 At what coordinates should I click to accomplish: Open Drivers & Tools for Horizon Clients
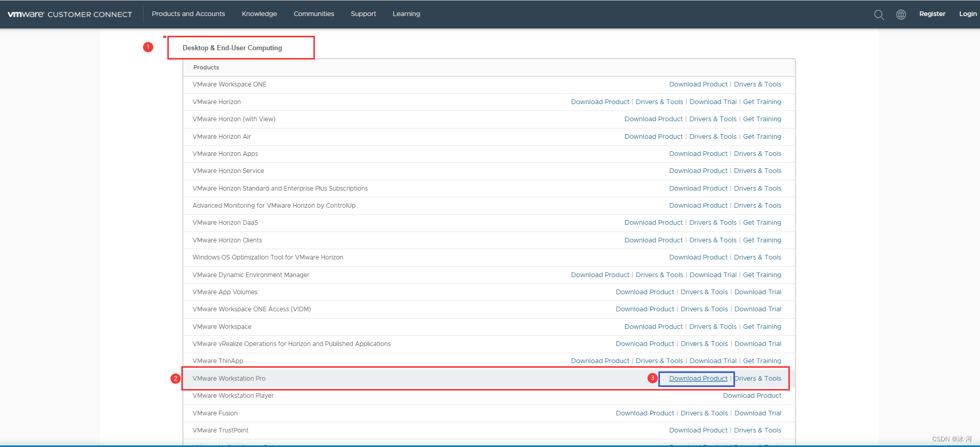(x=713, y=240)
